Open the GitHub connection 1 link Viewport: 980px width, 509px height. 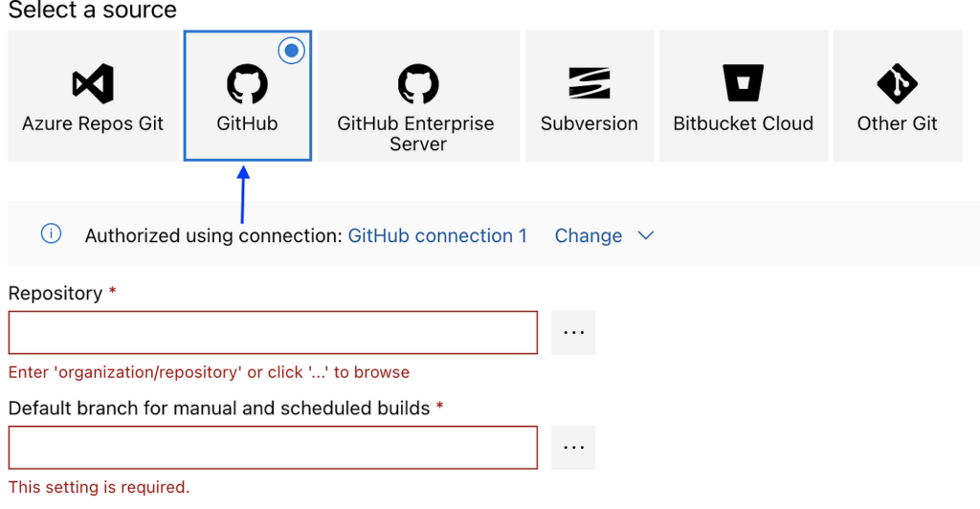[x=437, y=235]
